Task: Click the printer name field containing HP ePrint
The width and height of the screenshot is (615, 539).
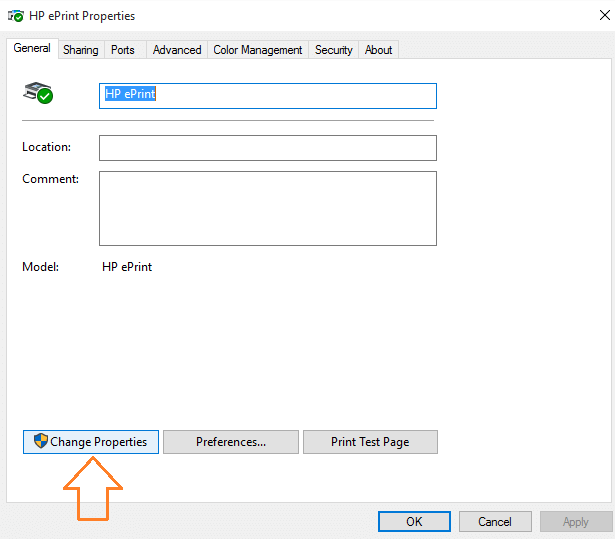Action: pos(268,96)
